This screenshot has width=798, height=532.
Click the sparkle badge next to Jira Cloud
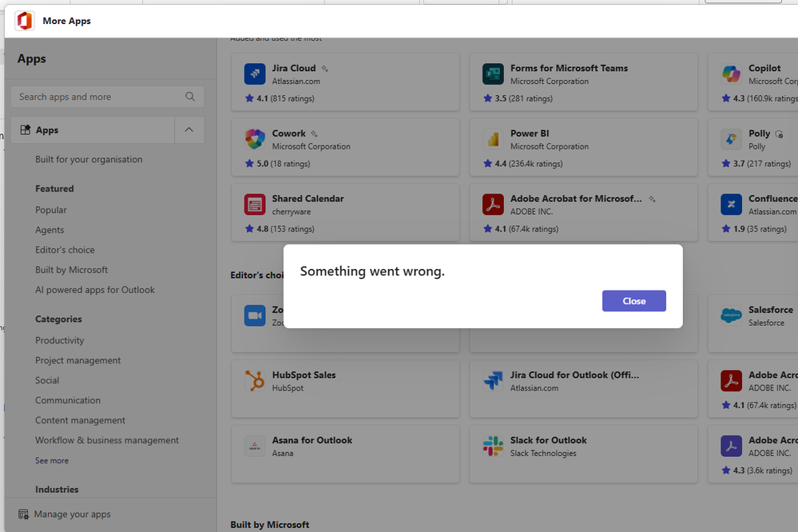tap(324, 69)
